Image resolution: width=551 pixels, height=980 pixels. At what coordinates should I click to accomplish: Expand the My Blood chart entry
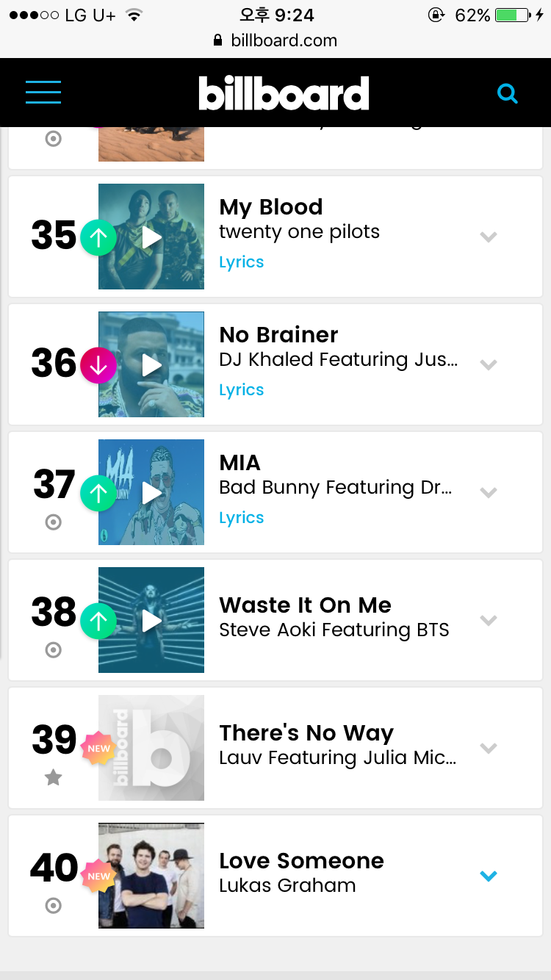[x=489, y=237]
